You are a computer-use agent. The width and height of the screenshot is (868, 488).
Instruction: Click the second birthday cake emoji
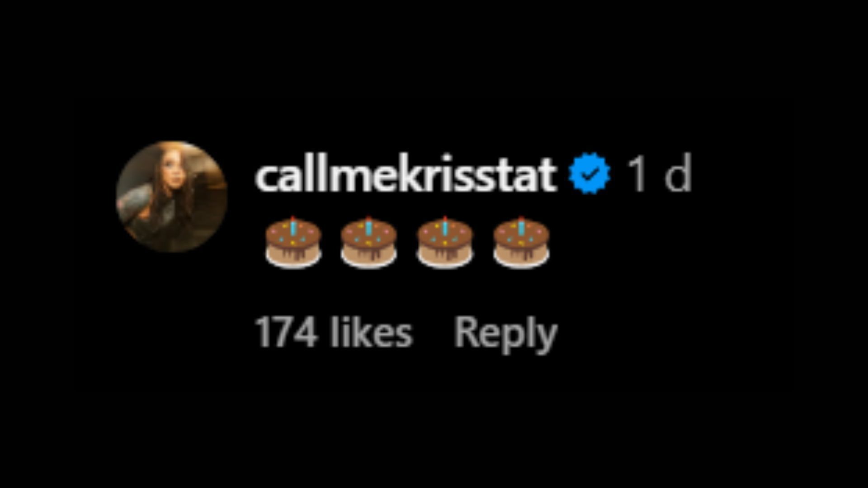coord(369,243)
